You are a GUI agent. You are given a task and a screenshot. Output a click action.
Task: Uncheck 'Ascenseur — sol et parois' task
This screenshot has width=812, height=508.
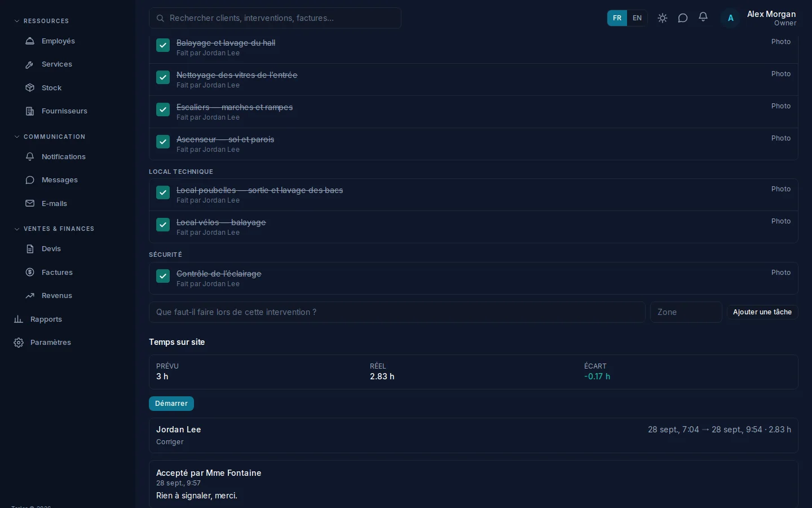point(163,142)
